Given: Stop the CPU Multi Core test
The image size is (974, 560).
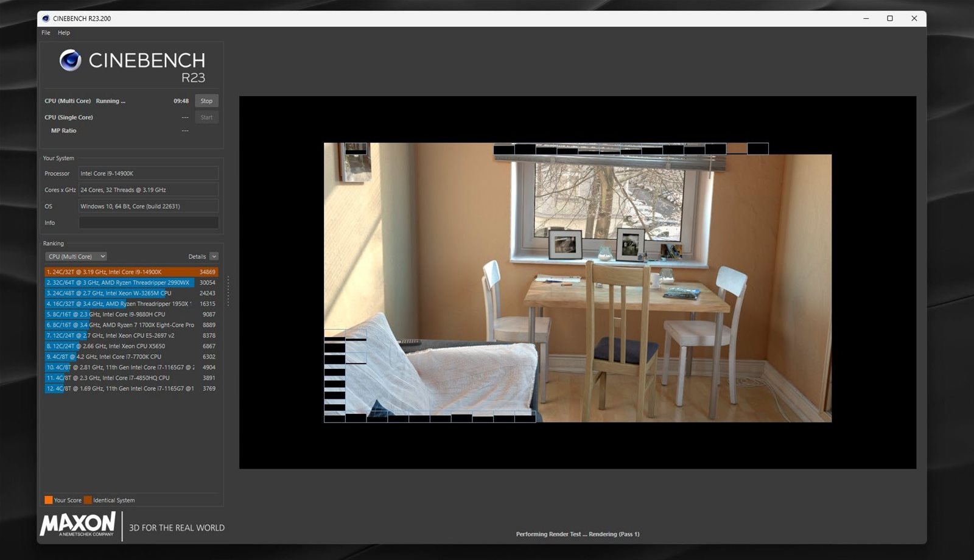Looking at the screenshot, I should tap(207, 101).
